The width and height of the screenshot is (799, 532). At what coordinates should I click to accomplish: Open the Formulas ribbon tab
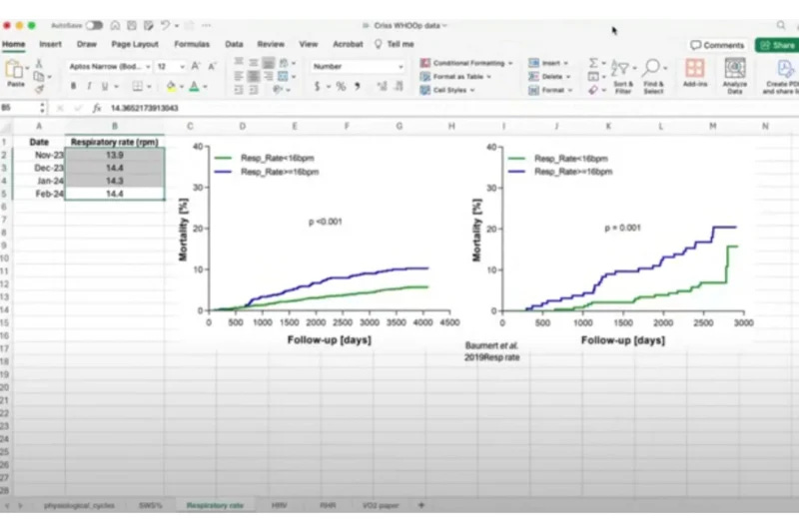point(192,44)
